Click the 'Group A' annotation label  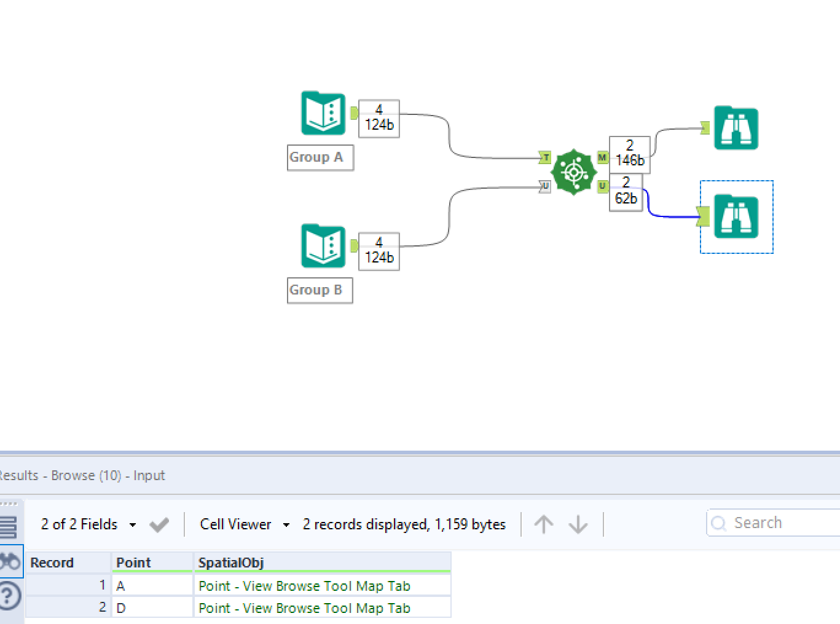click(x=320, y=157)
